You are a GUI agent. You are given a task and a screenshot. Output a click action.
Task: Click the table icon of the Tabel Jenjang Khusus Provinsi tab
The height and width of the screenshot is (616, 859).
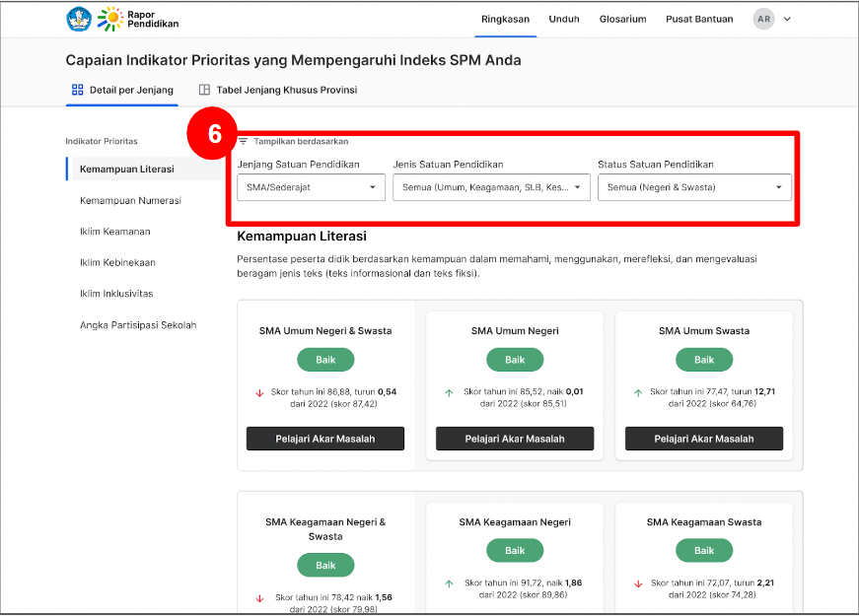click(204, 90)
